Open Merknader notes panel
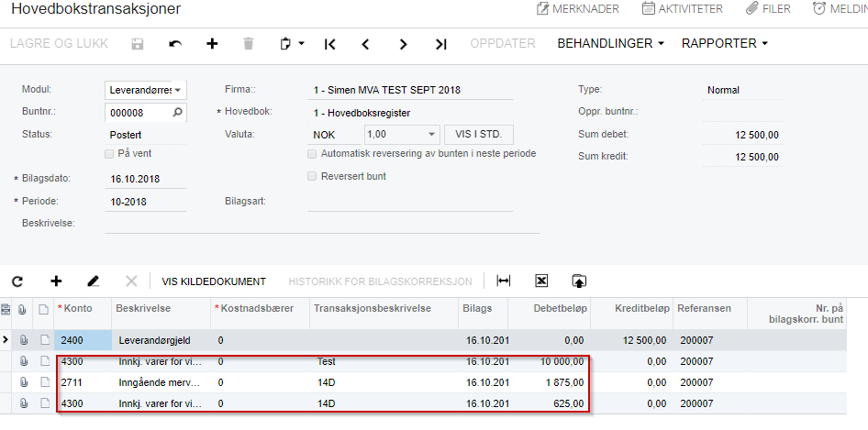Viewport: 868px width, 430px height. coord(577,9)
